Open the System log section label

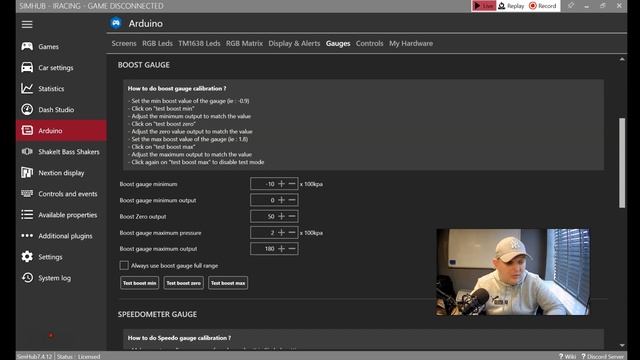click(x=54, y=278)
